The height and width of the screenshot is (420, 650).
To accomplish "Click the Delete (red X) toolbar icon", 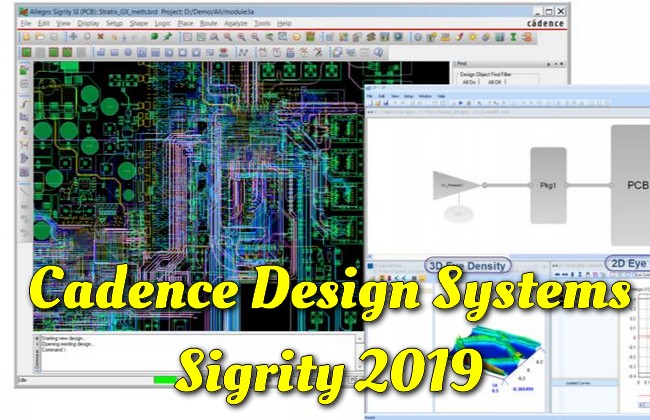I will [100, 37].
